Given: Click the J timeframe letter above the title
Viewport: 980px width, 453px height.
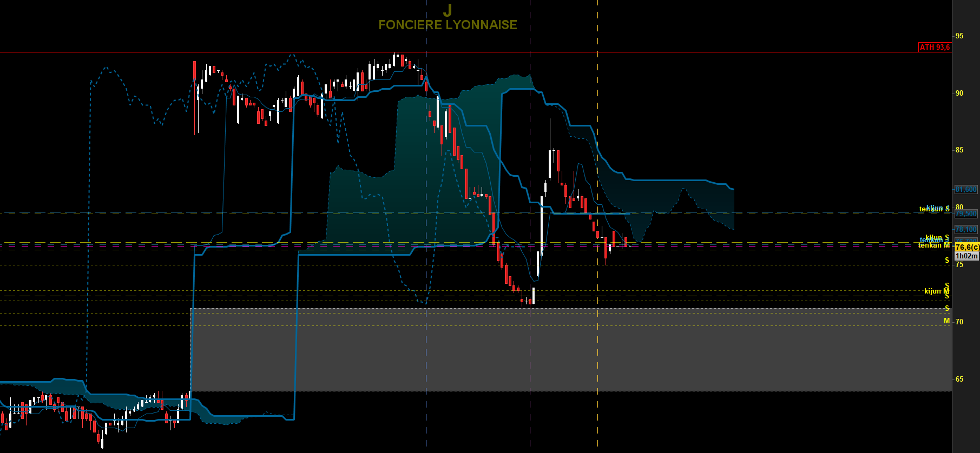Looking at the screenshot, I should click(447, 10).
